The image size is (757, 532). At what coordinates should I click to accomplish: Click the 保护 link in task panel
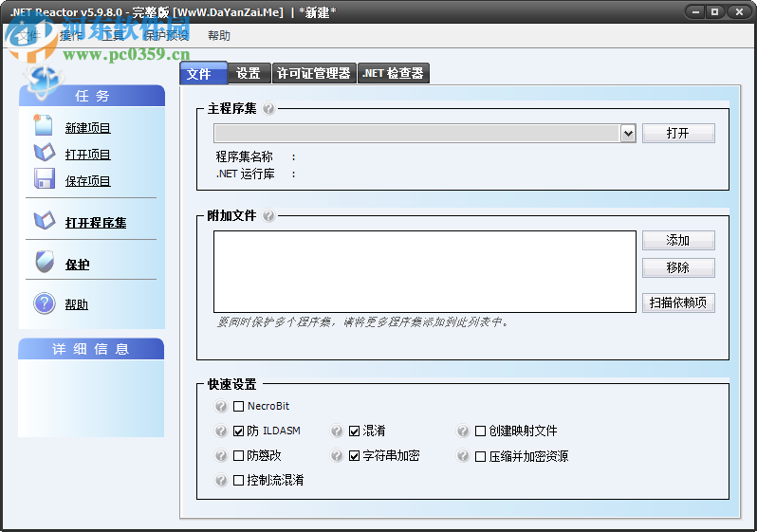[x=77, y=265]
